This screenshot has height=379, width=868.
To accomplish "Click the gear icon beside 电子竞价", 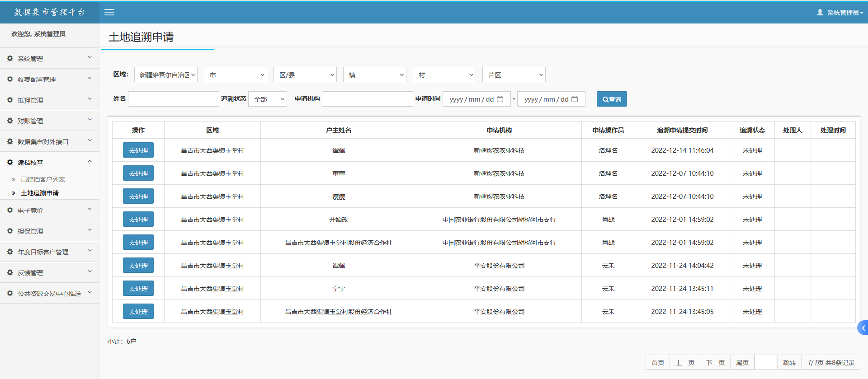I will point(10,210).
